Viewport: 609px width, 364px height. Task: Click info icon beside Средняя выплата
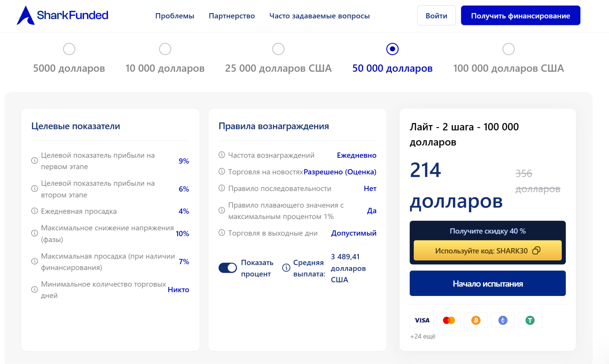pyautogui.click(x=286, y=268)
